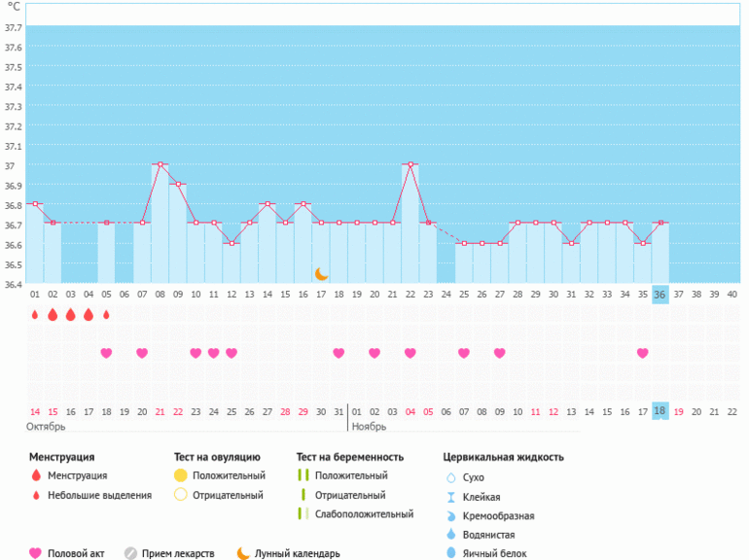
Task: Click the Сухо cervical fluid icon
Action: tap(450, 477)
